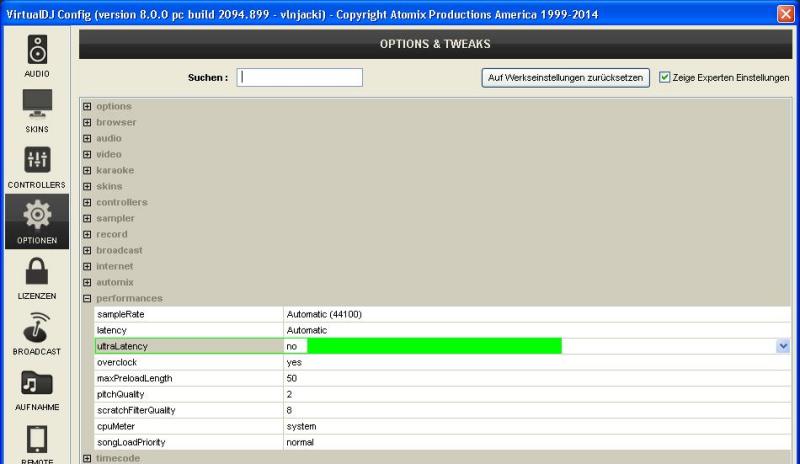Viewport: 800px width, 464px height.
Task: Expand the audio category
Action: (87, 138)
